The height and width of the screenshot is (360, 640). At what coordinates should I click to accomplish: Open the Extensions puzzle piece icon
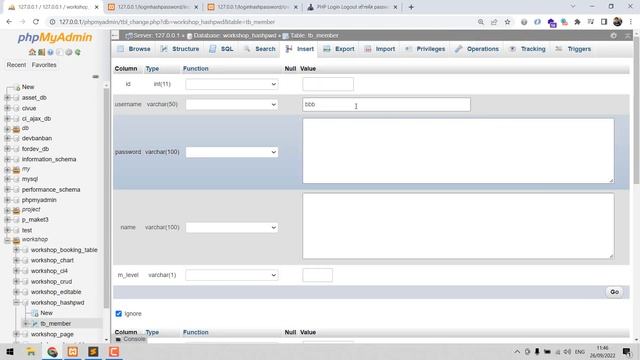click(x=577, y=22)
